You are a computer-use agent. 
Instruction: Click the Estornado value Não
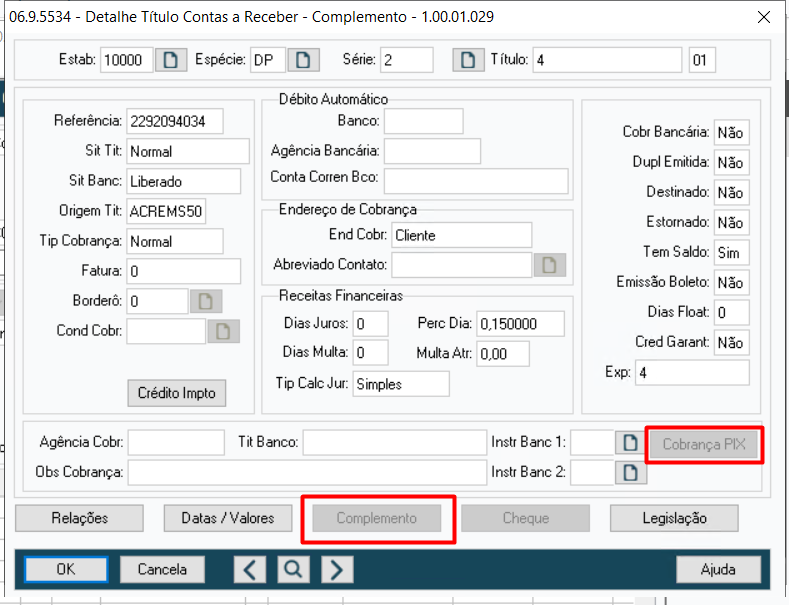point(732,222)
